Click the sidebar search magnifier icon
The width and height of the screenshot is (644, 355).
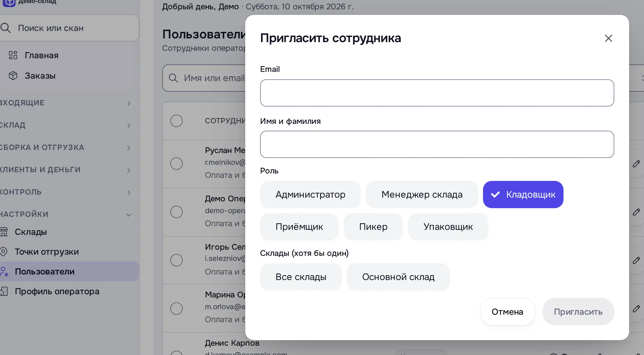coord(6,28)
